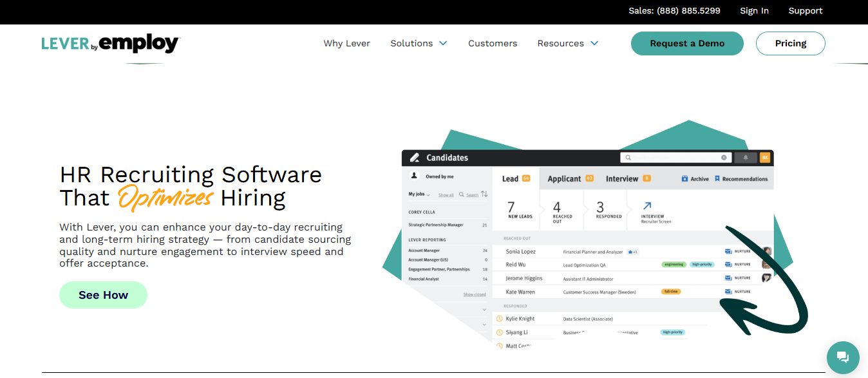The image size is (868, 378).
Task: Click the high-priority tag on Reid Wu
Action: pos(702,265)
